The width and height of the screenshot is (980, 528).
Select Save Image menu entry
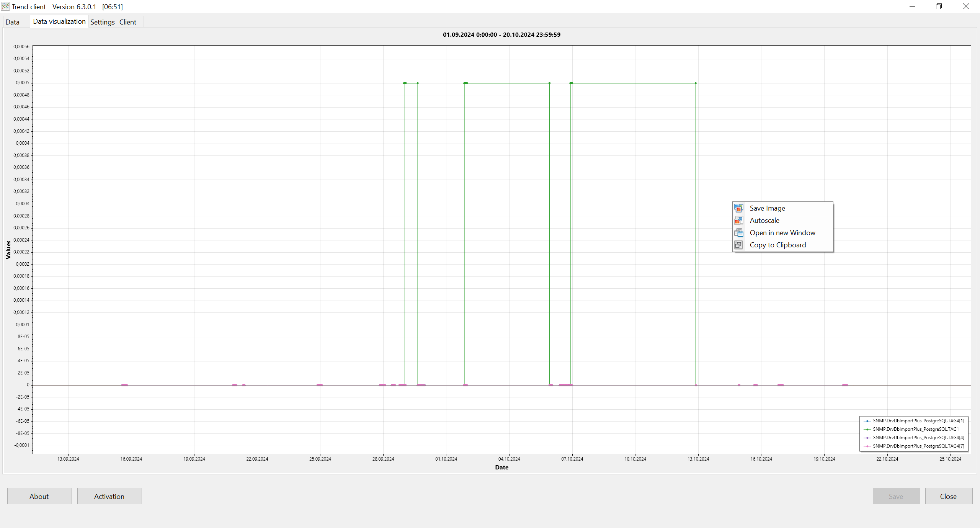pos(767,208)
